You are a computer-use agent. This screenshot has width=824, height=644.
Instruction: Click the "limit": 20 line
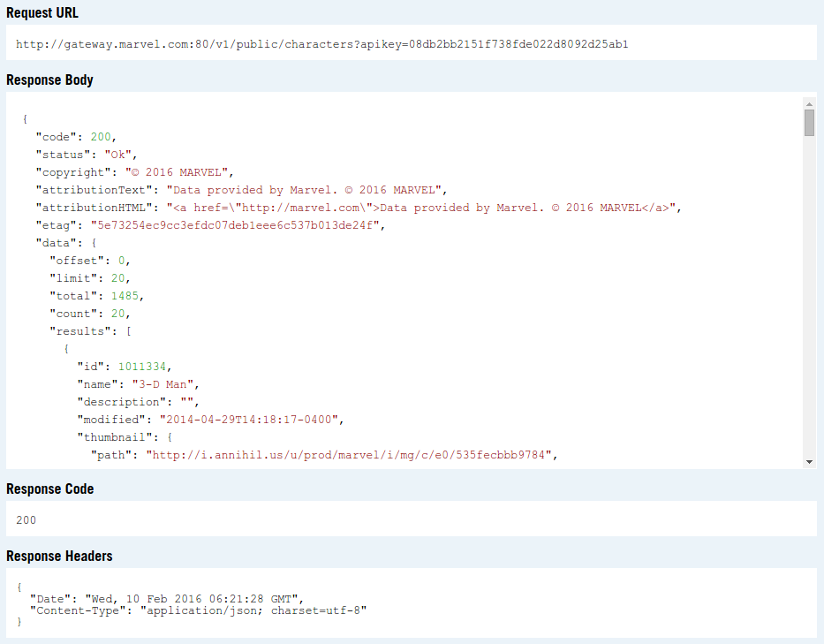[90, 278]
